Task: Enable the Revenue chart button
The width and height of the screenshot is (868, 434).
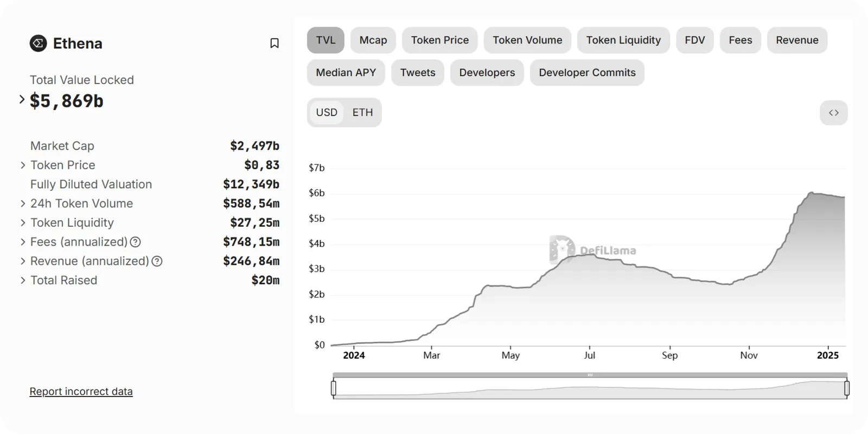Action: tap(797, 40)
